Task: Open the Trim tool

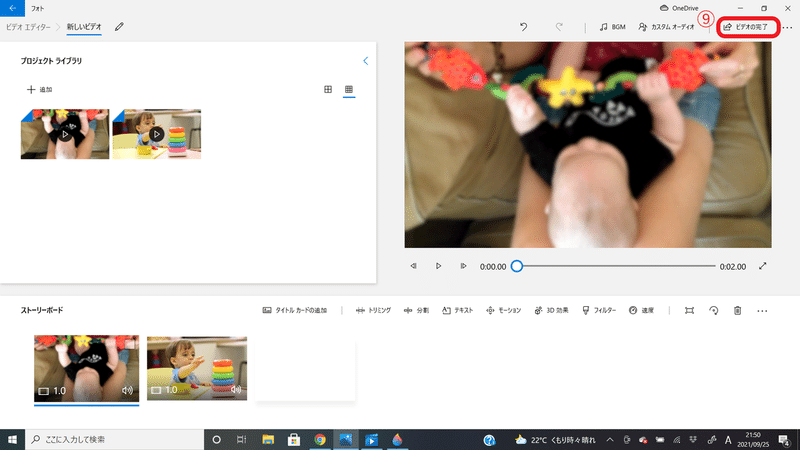Action: [373, 310]
